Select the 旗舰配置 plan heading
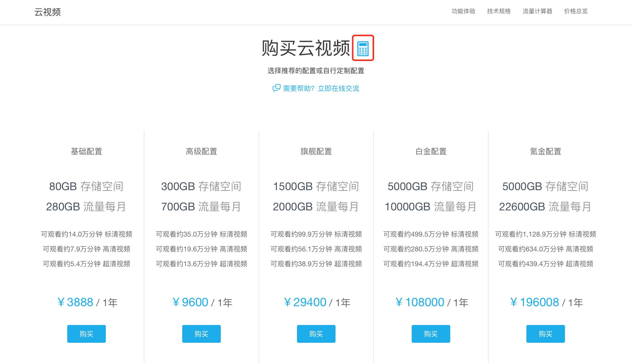This screenshot has height=364, width=632. point(316,151)
